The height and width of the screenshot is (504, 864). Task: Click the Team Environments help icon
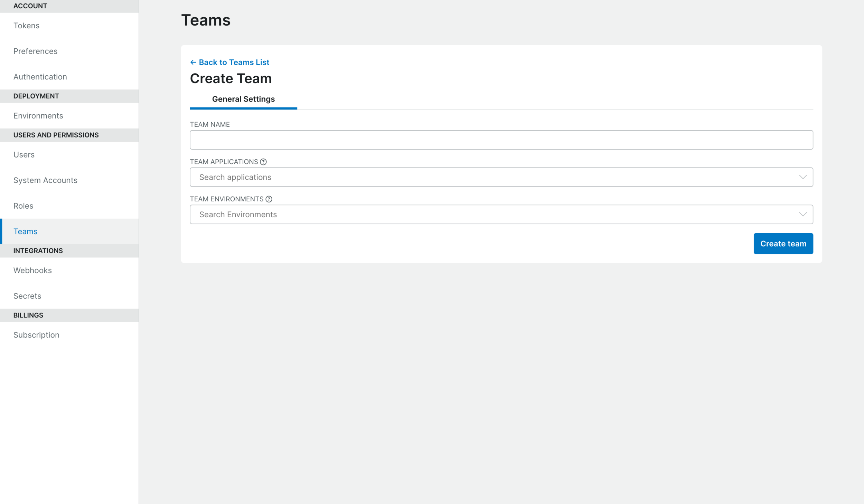(x=270, y=199)
